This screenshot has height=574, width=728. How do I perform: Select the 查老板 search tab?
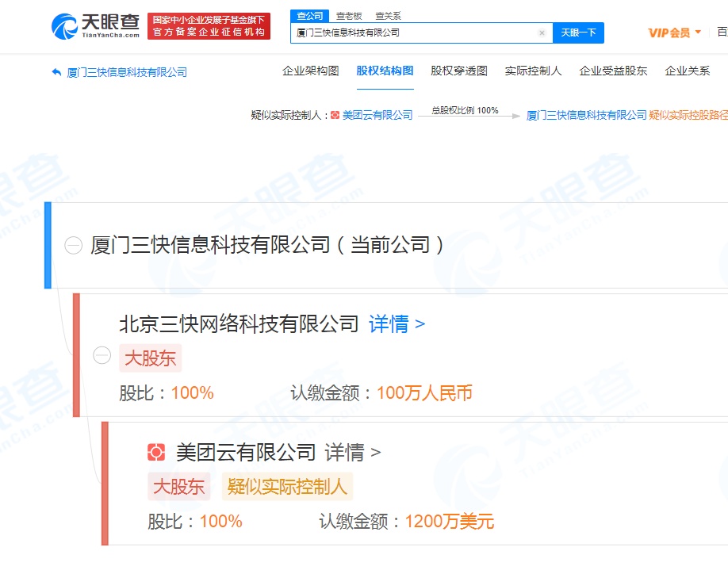point(349,16)
